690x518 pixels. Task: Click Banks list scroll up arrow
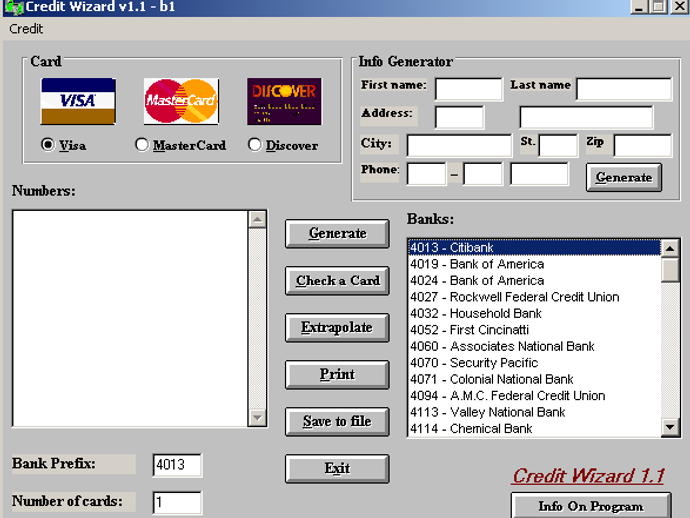click(670, 249)
